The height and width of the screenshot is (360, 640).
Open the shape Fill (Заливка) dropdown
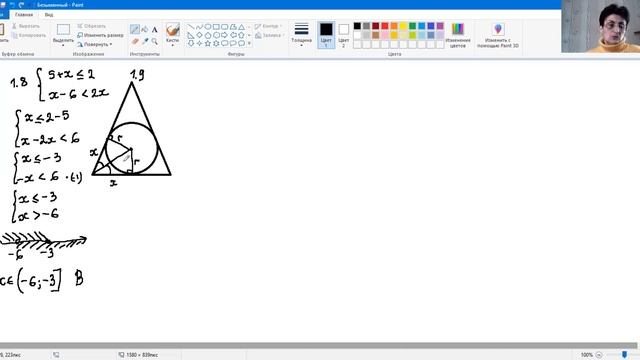pos(269,36)
